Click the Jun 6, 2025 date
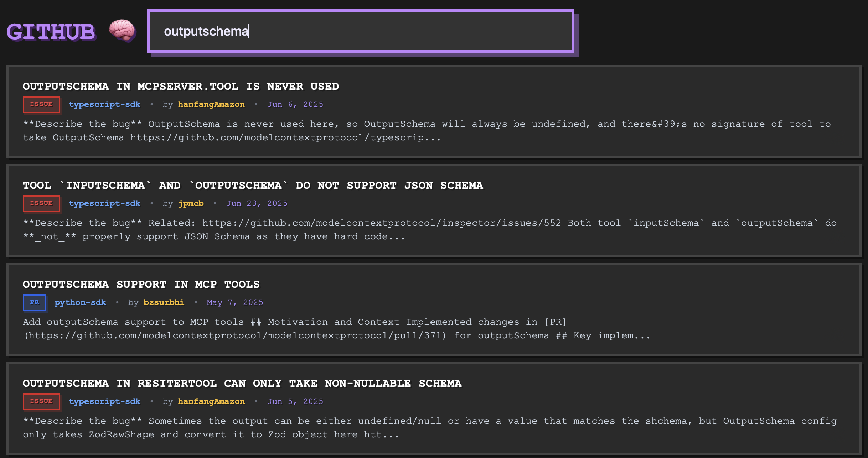 (x=295, y=104)
